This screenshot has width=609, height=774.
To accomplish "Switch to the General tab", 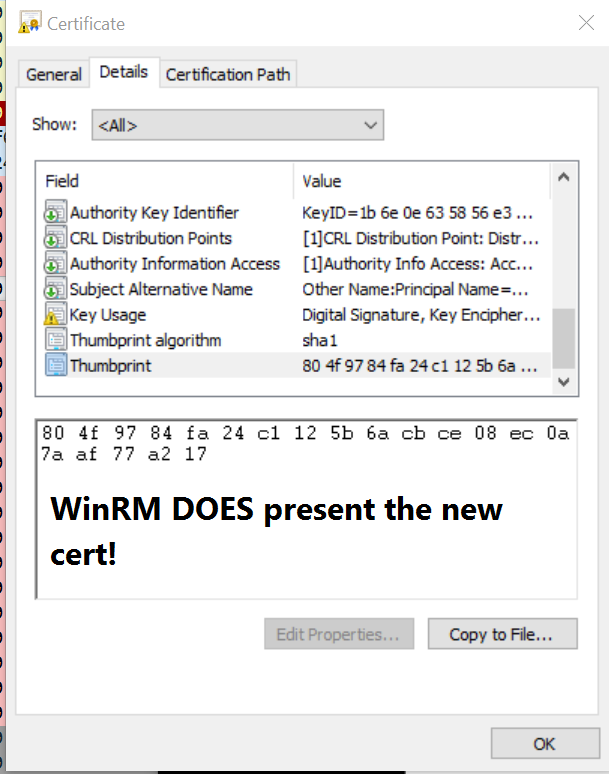I will 54,75.
